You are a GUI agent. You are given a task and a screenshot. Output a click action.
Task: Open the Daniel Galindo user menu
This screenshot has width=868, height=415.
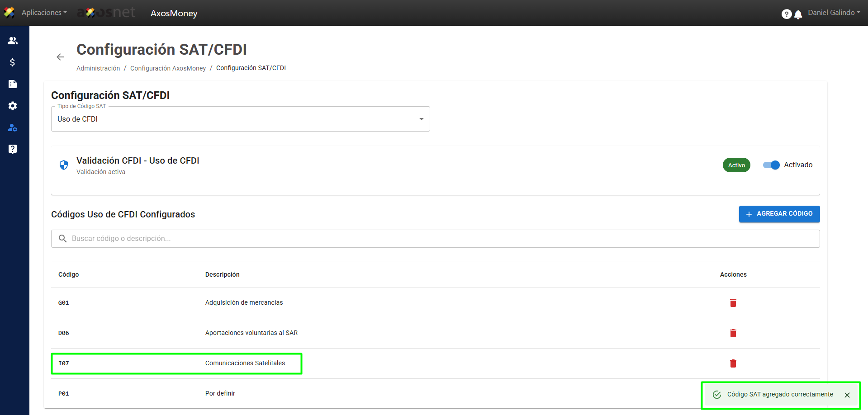click(x=834, y=13)
